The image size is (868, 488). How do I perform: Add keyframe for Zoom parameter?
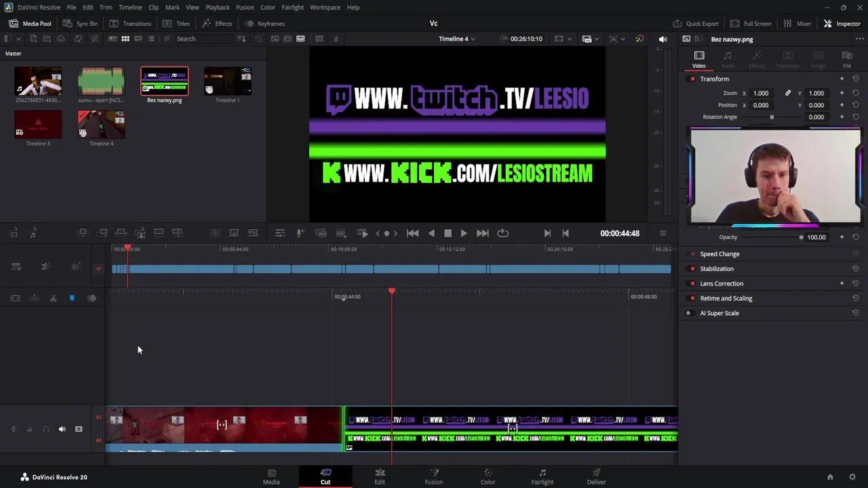(x=842, y=93)
